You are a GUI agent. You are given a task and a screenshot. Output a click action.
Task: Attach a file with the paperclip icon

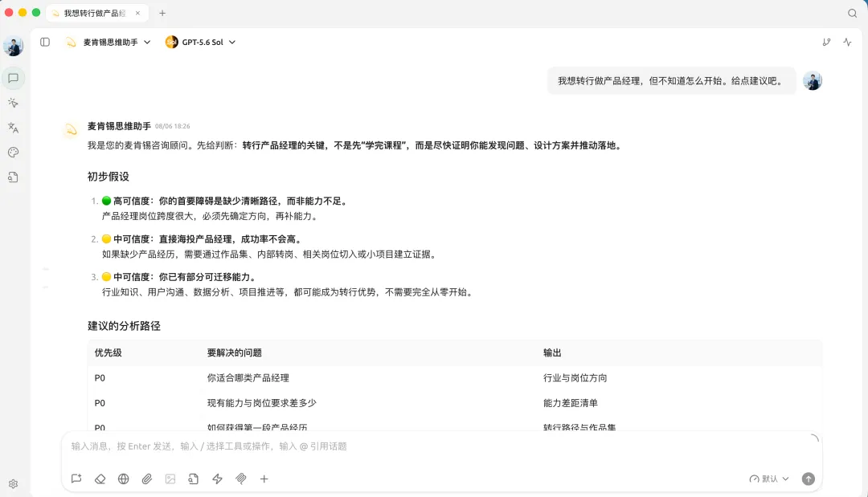click(x=147, y=479)
